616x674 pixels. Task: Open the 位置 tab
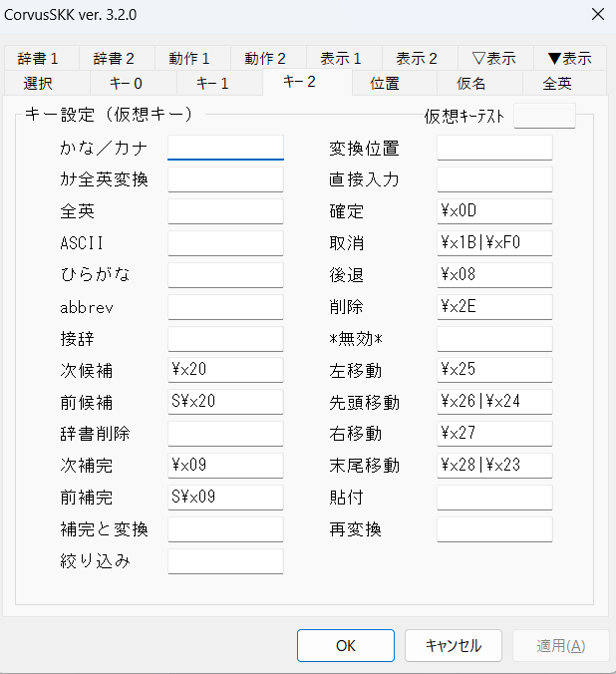[394, 83]
